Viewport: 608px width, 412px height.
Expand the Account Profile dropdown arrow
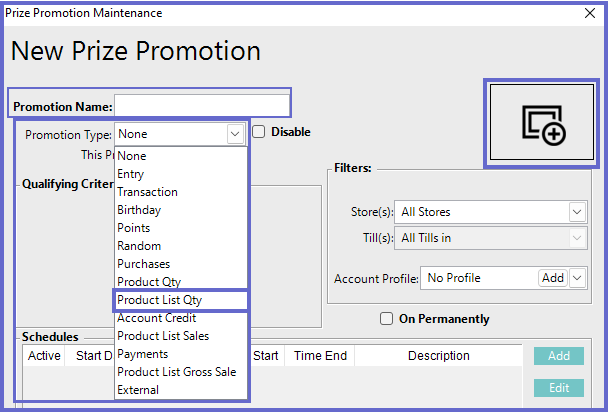[577, 278]
